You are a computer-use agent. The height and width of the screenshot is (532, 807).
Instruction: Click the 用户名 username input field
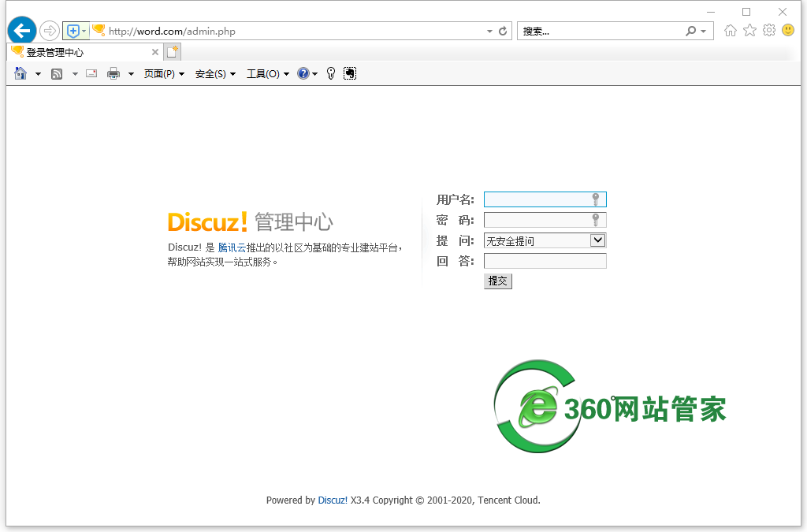coord(545,199)
